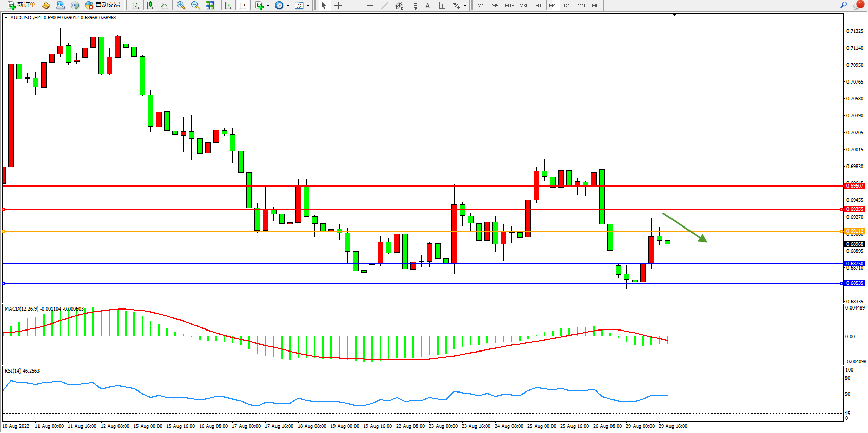Click the New Order (新订单) button
The image size is (868, 433).
pos(22,5)
